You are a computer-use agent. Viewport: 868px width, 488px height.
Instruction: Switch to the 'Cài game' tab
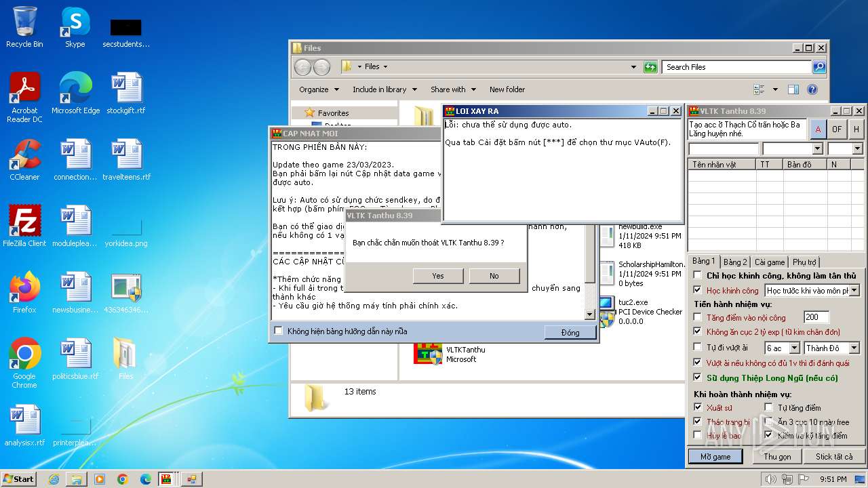coord(770,262)
